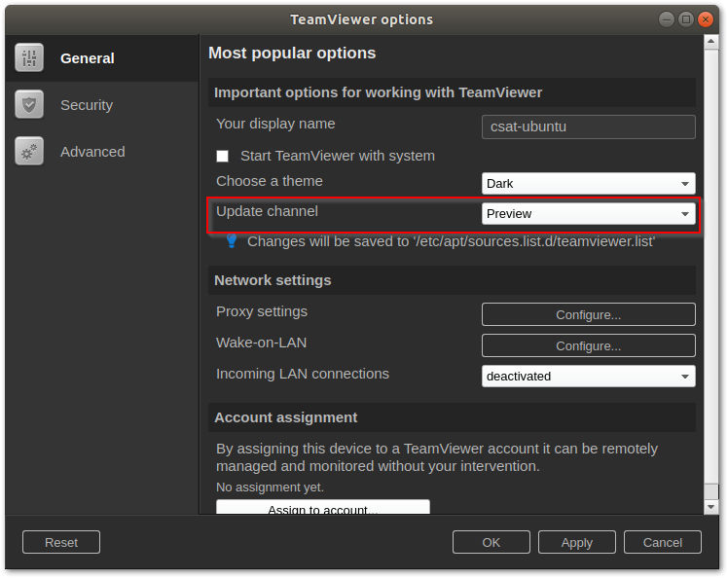Click the Security shield icon
Viewport: 728px width, 578px height.
(x=29, y=104)
